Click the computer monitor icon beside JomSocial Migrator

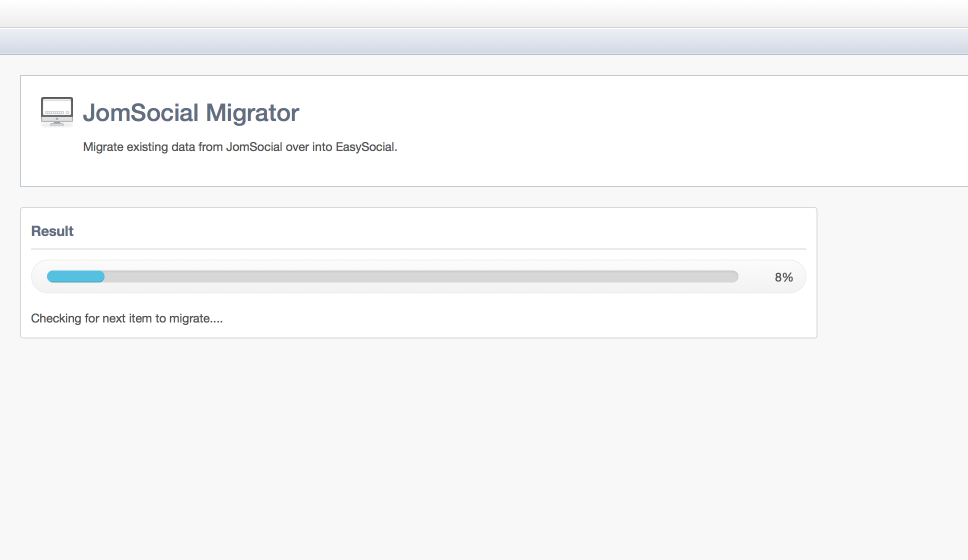point(57,111)
